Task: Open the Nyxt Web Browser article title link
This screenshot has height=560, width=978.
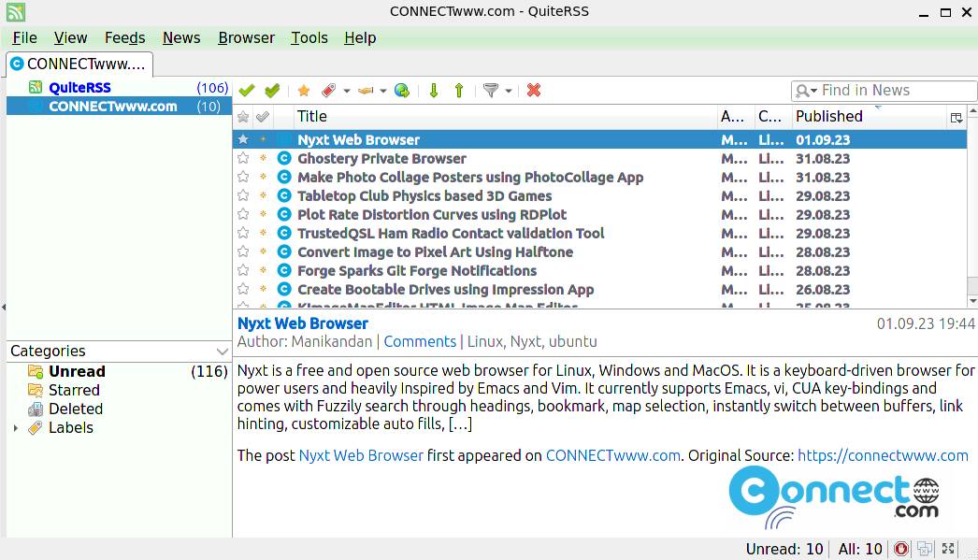Action: 303,323
